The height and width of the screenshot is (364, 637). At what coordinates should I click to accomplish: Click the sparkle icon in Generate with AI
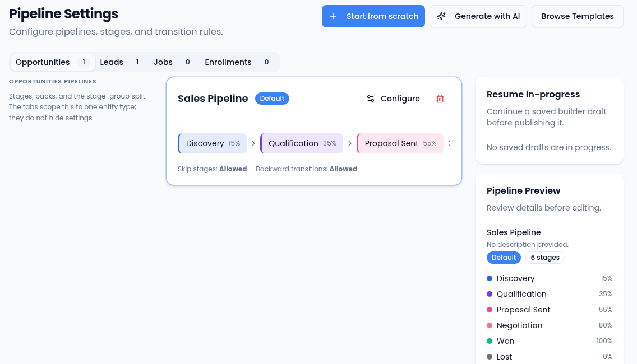coord(441,16)
